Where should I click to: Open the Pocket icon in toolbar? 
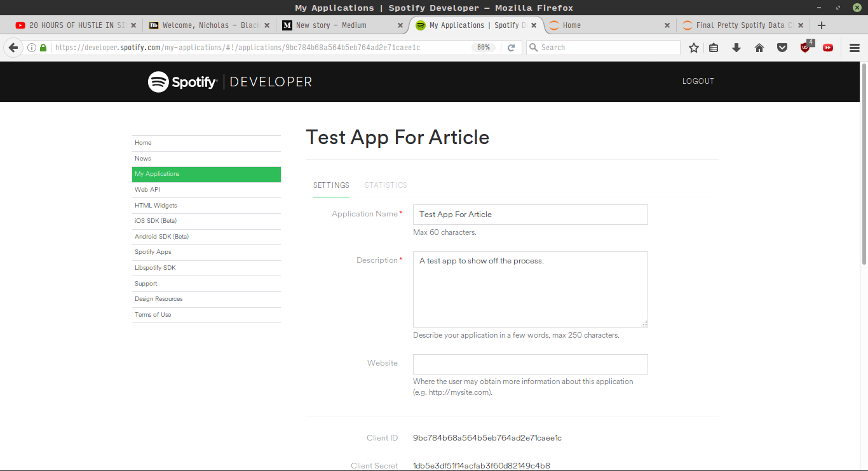[x=782, y=48]
